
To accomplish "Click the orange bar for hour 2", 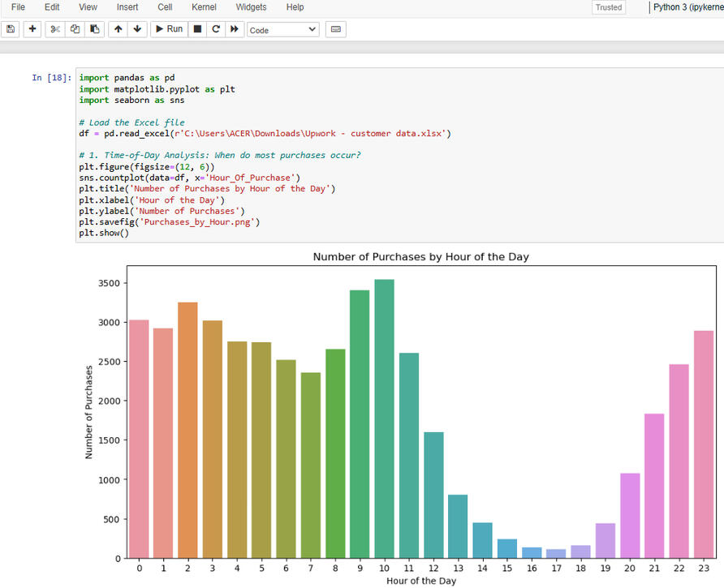I will click(187, 430).
